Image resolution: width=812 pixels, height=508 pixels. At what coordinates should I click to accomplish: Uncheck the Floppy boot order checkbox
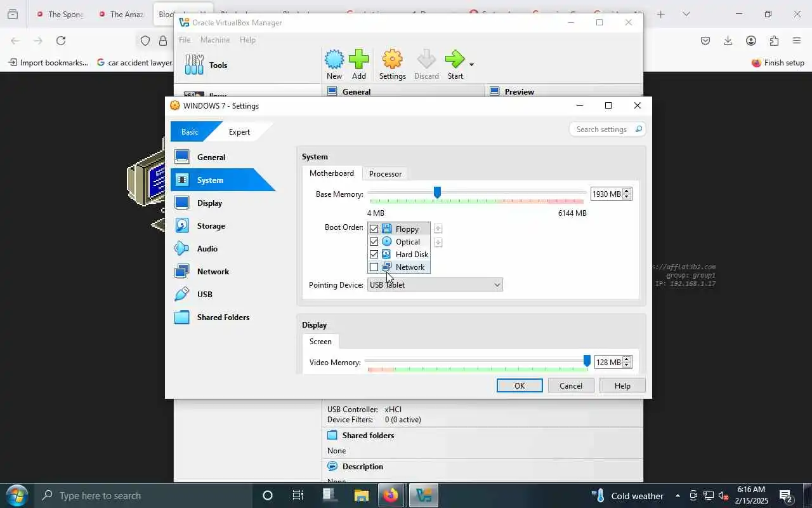tap(374, 229)
